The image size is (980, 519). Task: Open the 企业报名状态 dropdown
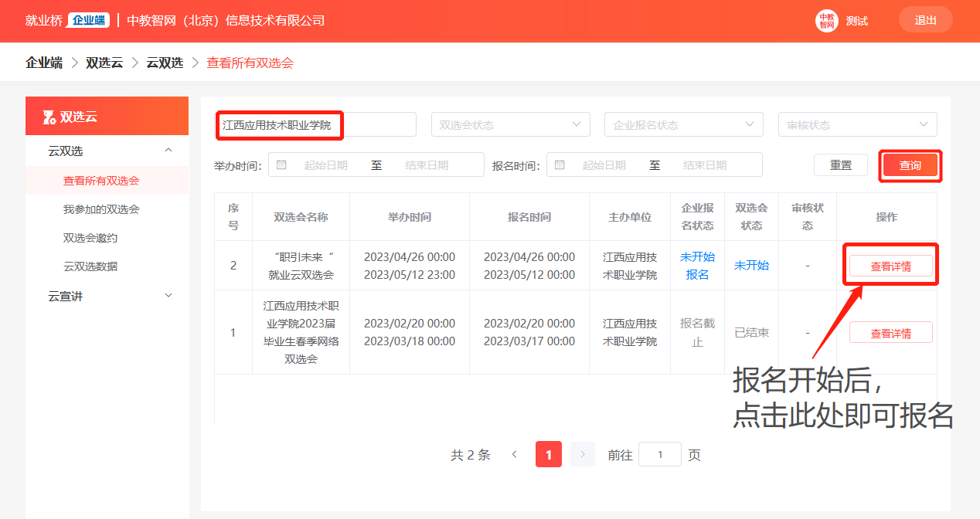pos(684,124)
